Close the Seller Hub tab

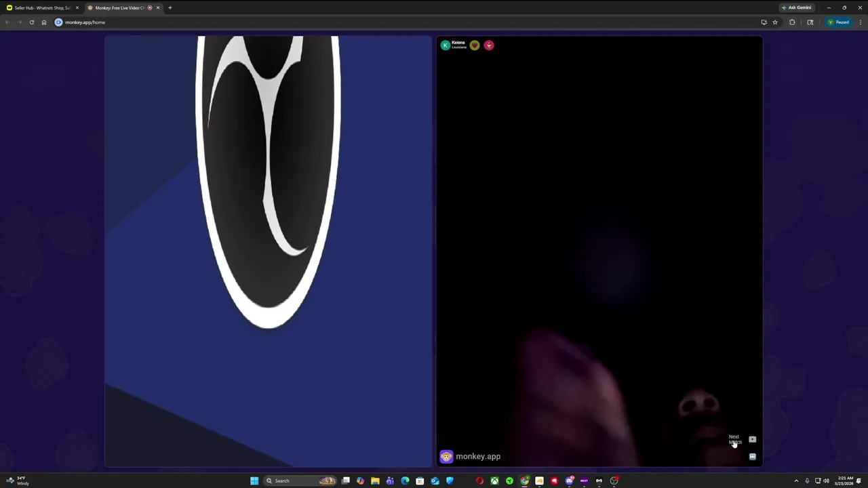tap(77, 7)
